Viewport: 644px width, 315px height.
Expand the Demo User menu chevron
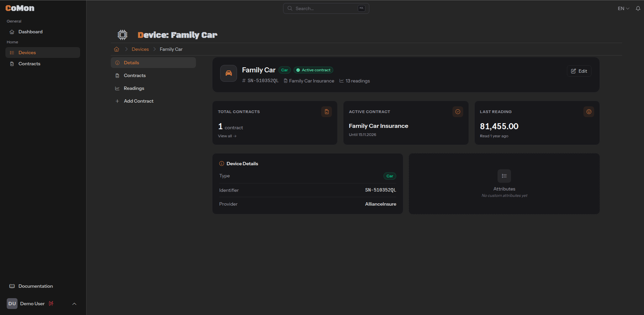pos(74,304)
